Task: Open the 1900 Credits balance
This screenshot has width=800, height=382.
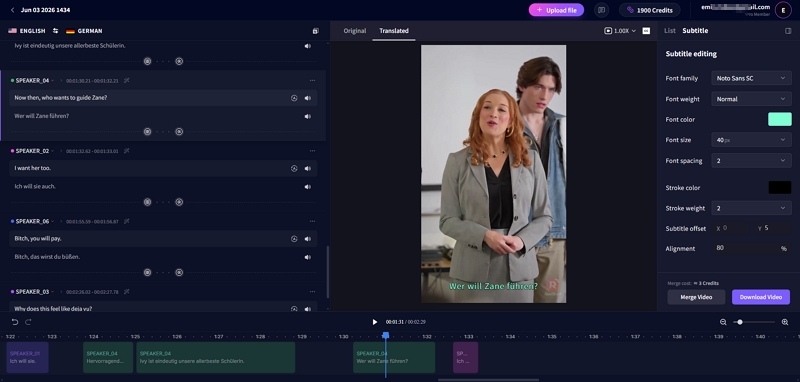Action: 649,10
